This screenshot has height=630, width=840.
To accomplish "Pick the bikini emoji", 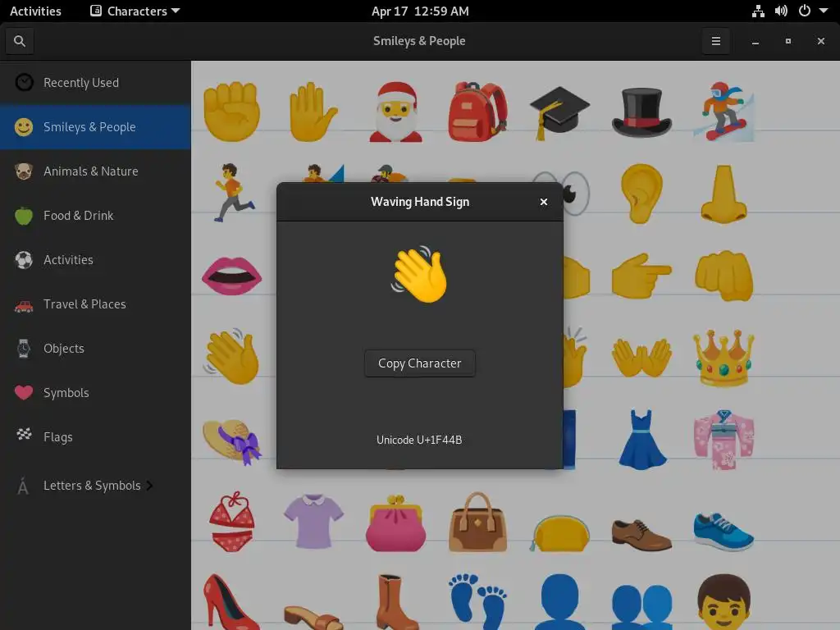I will (231, 522).
